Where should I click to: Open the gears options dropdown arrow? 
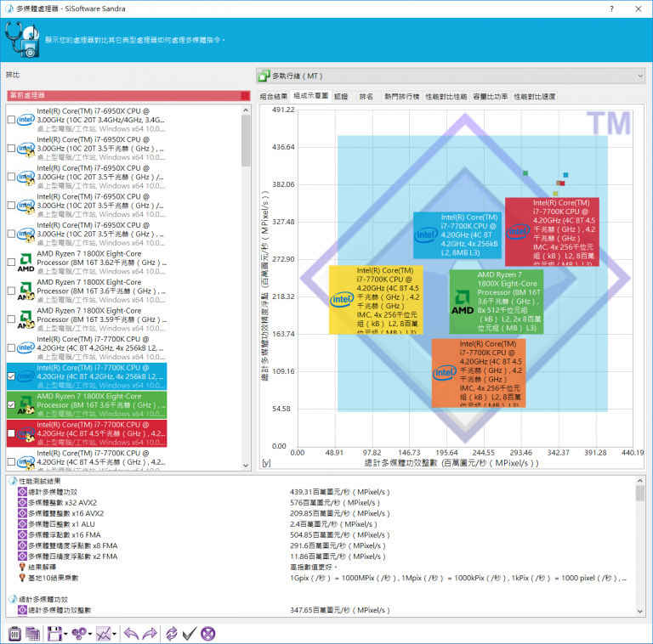click(x=90, y=634)
